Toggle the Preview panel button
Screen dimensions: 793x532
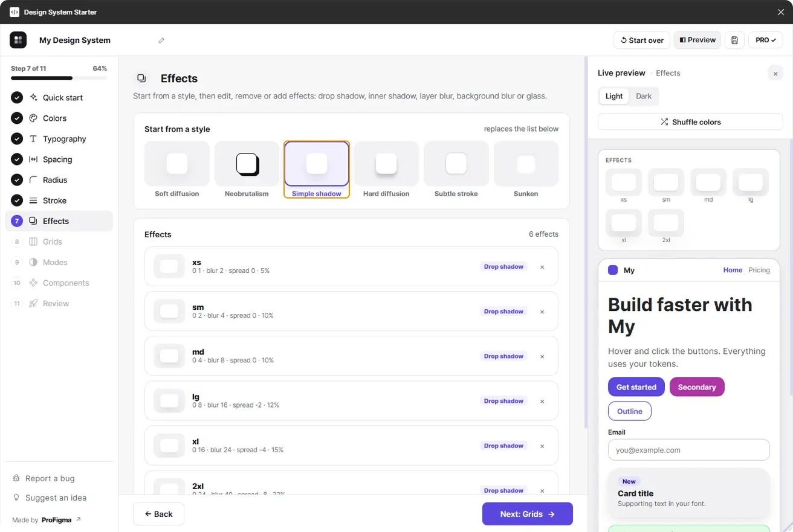[x=698, y=40]
